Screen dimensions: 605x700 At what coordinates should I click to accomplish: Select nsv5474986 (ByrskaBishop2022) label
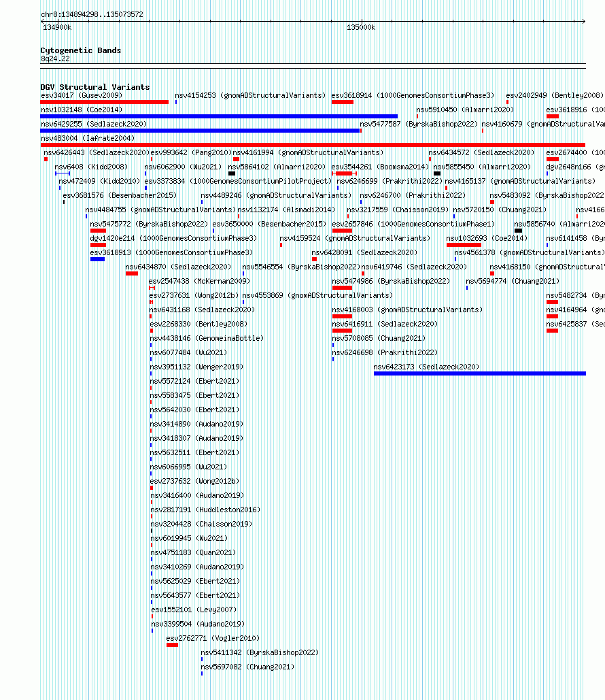point(391,281)
